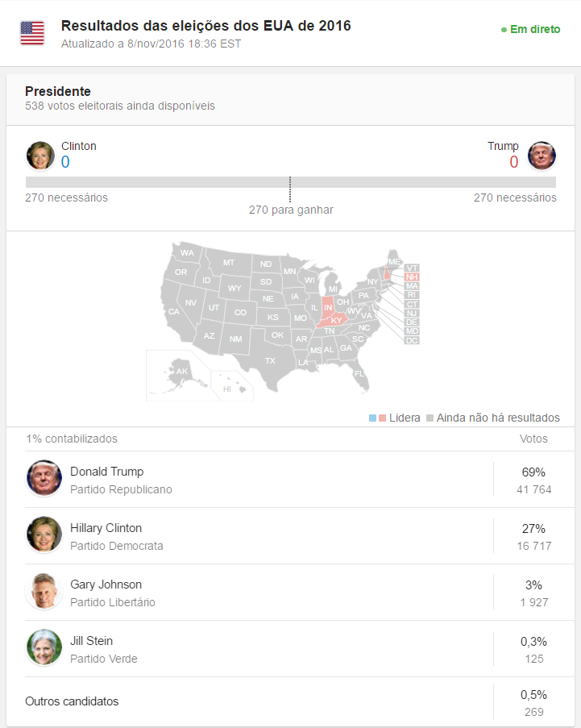Click Kentucky on the election map
Image resolution: width=581 pixels, height=728 pixels.
pyautogui.click(x=334, y=321)
